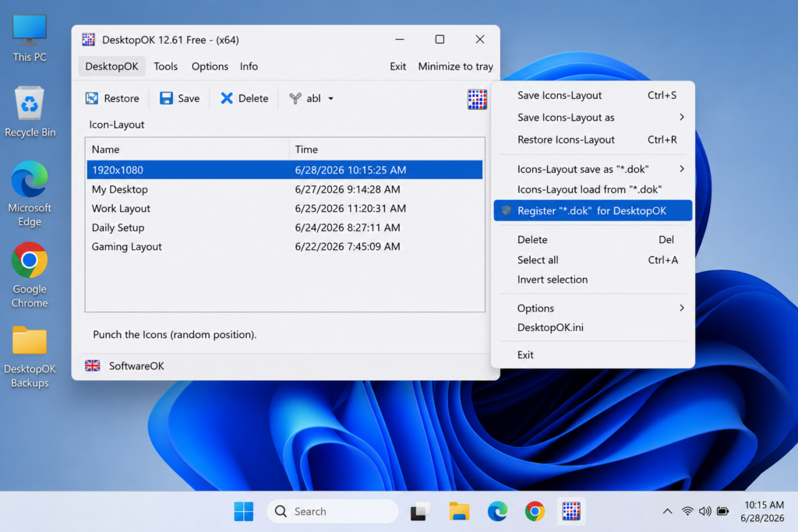Expand Save Icons-Layout as submenu arrow

(x=681, y=117)
